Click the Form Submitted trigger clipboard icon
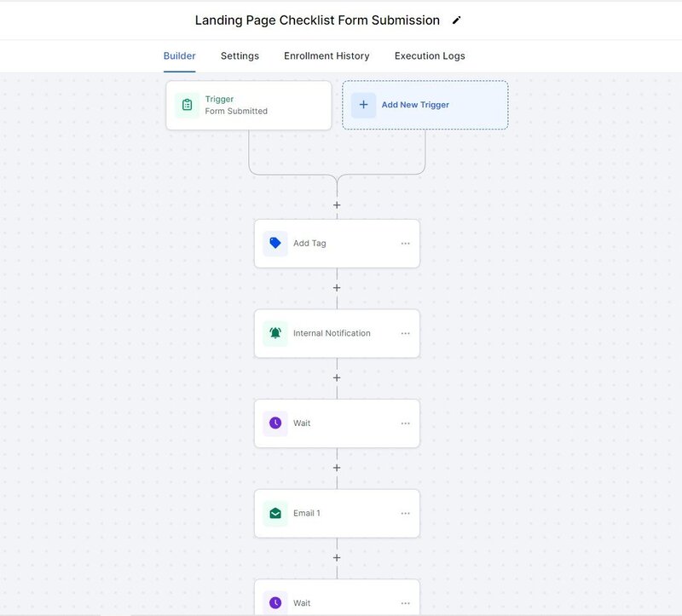Screen dimensions: 682x616 click(x=188, y=105)
